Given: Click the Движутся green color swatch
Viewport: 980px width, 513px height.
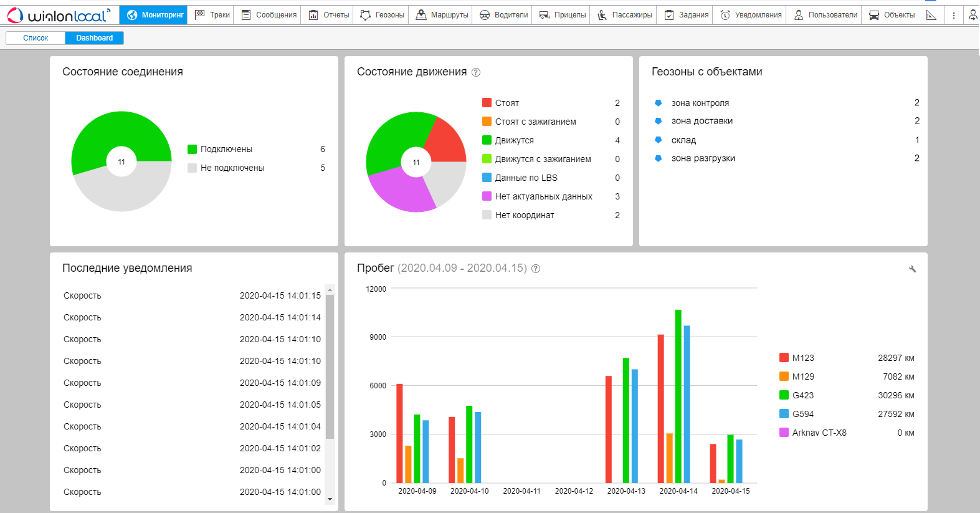Looking at the screenshot, I should (x=487, y=140).
